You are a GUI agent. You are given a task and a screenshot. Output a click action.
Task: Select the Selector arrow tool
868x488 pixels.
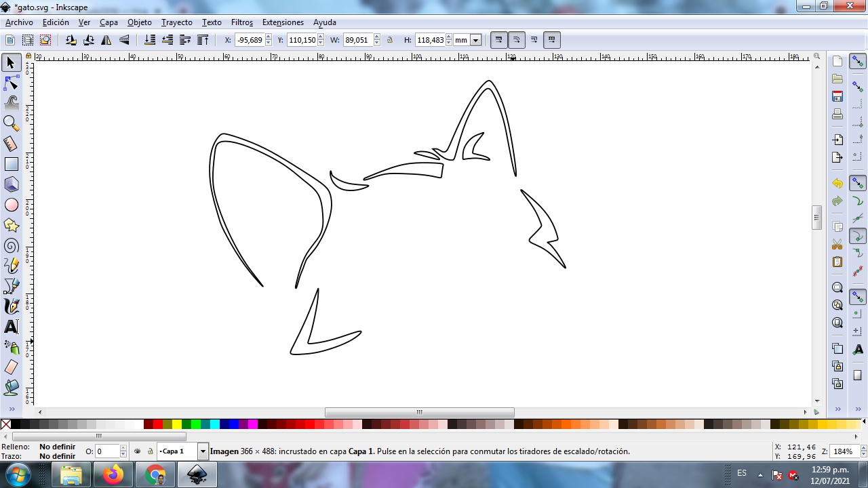coord(11,63)
